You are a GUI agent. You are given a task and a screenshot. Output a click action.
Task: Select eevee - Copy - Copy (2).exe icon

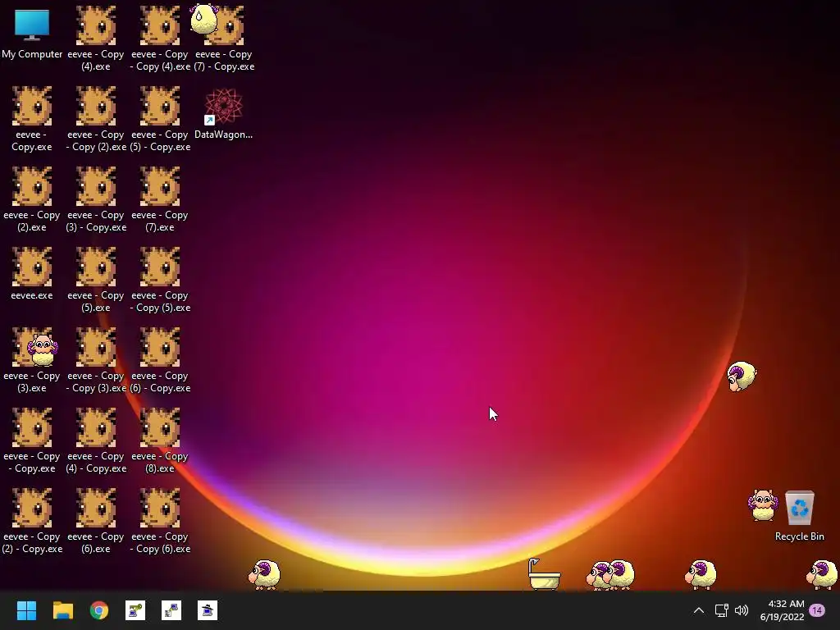point(96,119)
